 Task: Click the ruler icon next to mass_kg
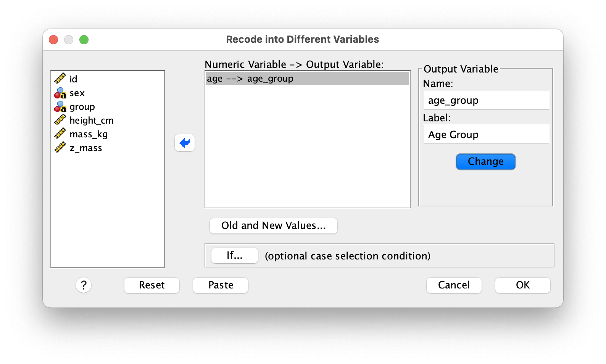(x=60, y=134)
